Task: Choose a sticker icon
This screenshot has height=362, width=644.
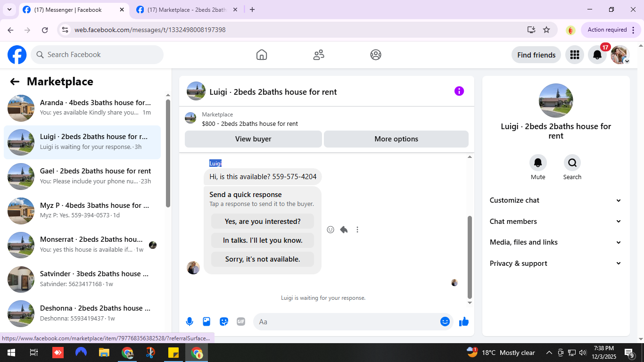Action: tap(224, 321)
